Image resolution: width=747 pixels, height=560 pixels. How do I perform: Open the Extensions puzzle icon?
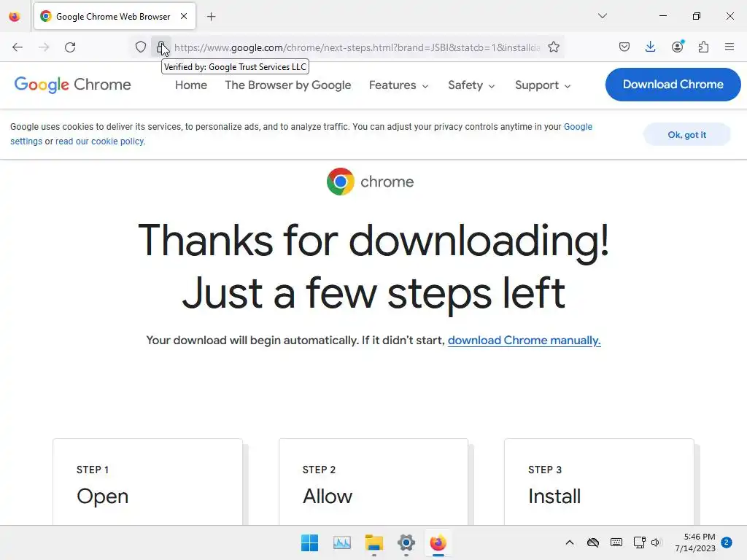pyautogui.click(x=703, y=47)
